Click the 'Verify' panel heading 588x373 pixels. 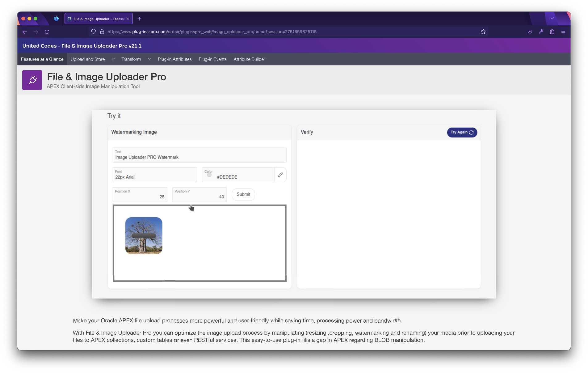coord(307,132)
